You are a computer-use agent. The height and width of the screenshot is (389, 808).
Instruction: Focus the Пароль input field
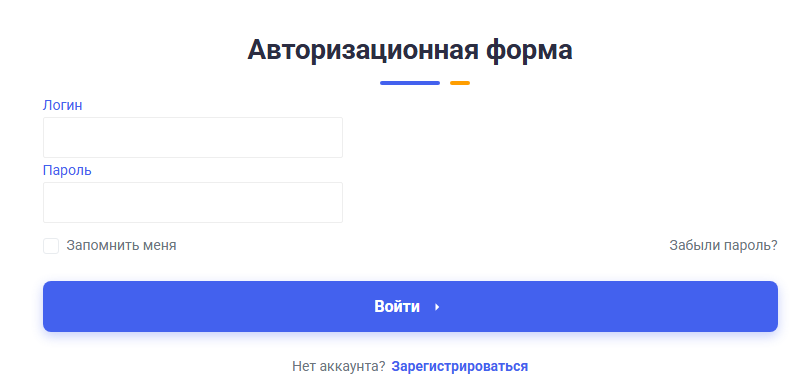193,202
